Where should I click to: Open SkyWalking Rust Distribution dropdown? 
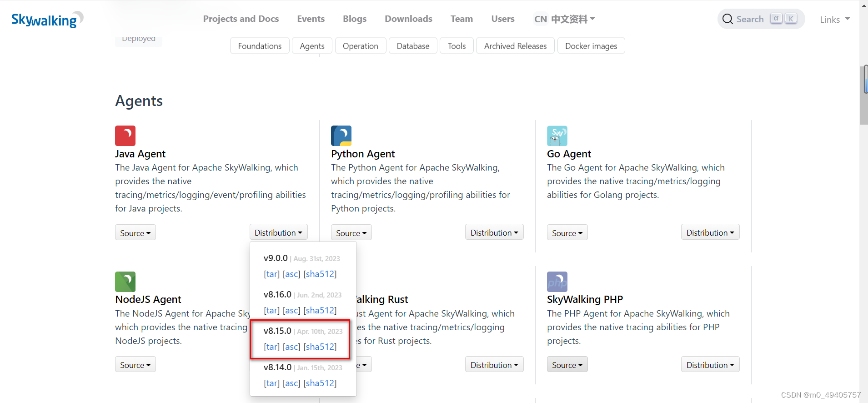pyautogui.click(x=494, y=365)
